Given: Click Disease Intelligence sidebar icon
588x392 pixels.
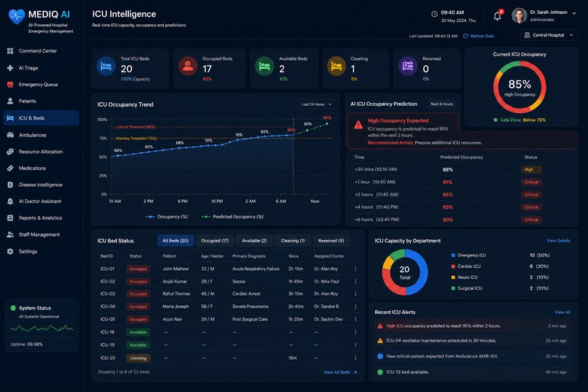Looking at the screenshot, I should click(10, 185).
